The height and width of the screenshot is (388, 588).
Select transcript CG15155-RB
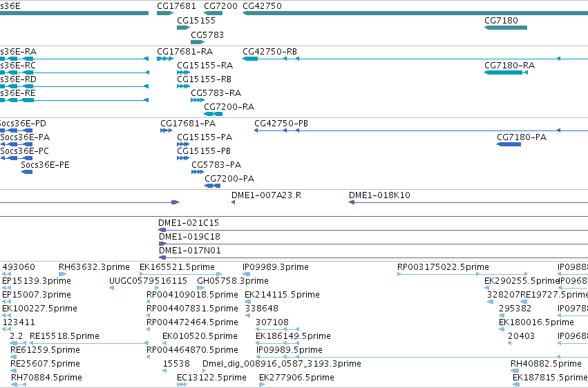point(204,79)
